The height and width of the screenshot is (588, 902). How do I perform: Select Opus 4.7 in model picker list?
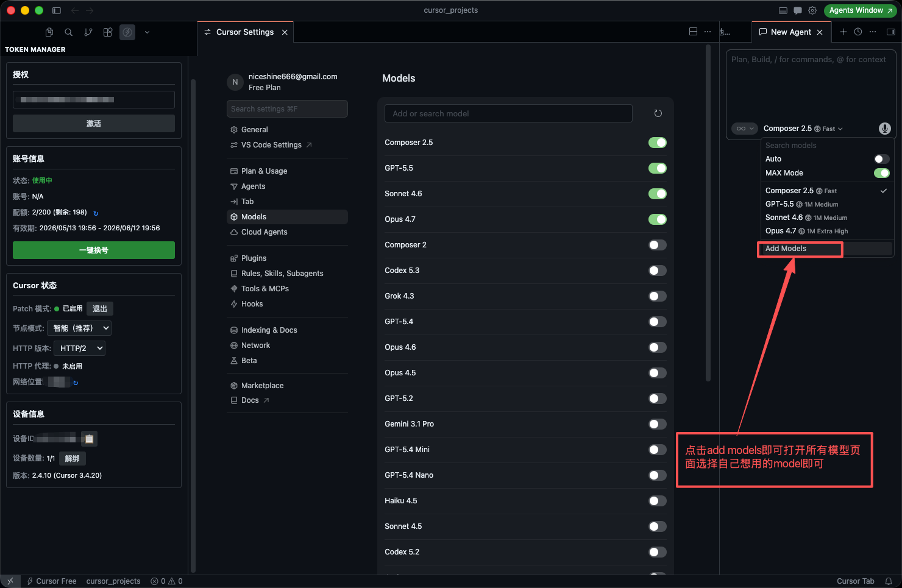(x=827, y=231)
